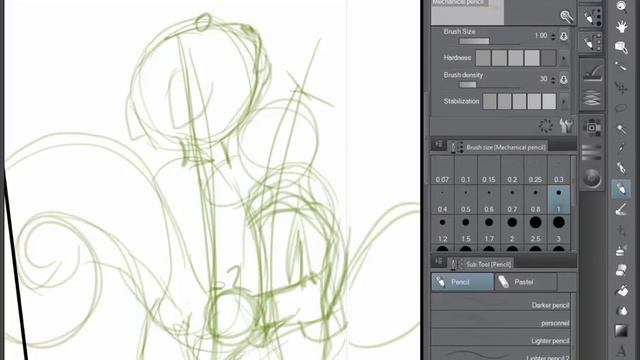Open the Color Wheel palette icon
This screenshot has width=640, height=360.
[x=591, y=178]
